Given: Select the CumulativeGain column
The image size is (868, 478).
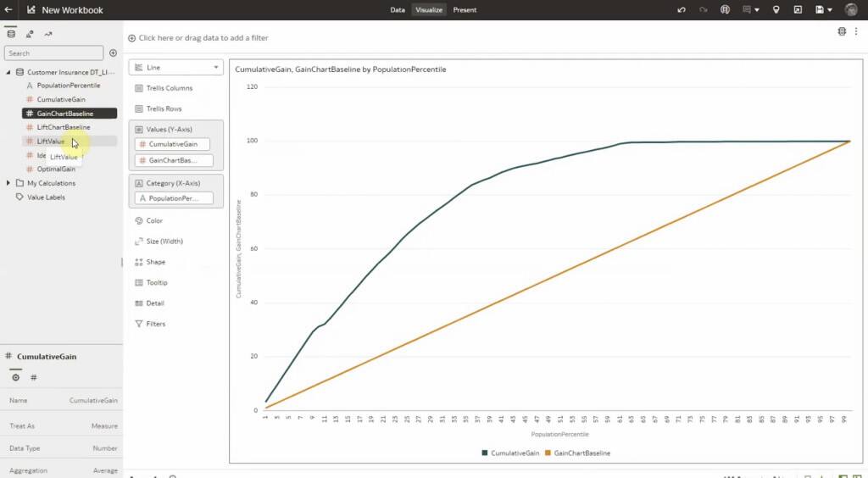Looking at the screenshot, I should tap(61, 100).
